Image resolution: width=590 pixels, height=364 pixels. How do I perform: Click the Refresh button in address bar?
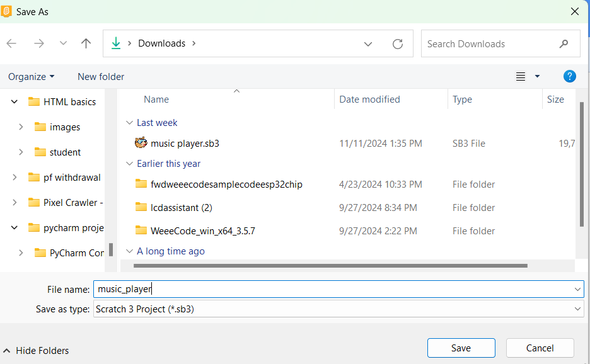[397, 43]
